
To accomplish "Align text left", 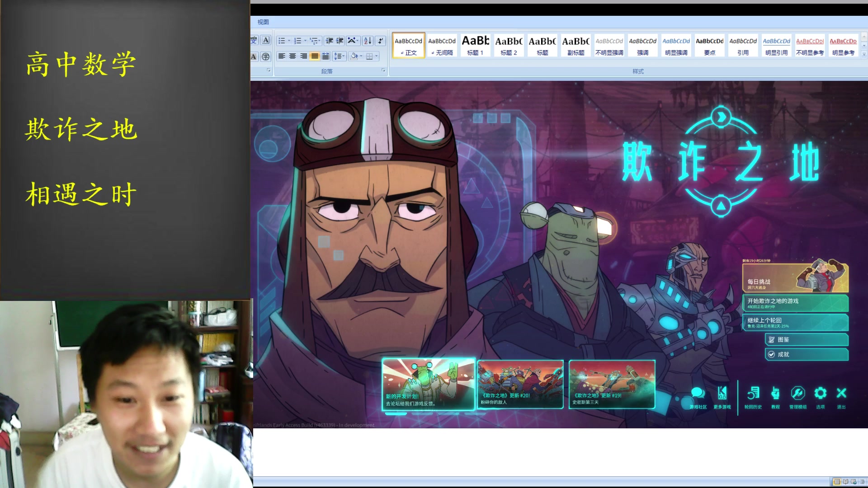I will (x=282, y=56).
